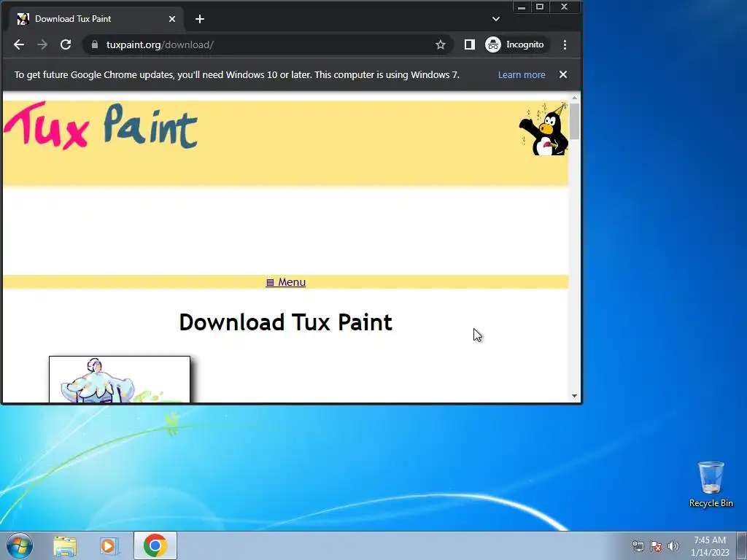Click the Download Tux Paint heading
Viewport: 747px width, 560px height.
(285, 322)
